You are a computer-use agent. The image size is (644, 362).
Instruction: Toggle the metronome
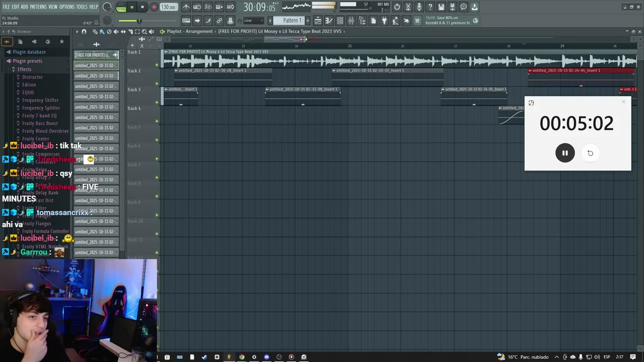tap(186, 7)
